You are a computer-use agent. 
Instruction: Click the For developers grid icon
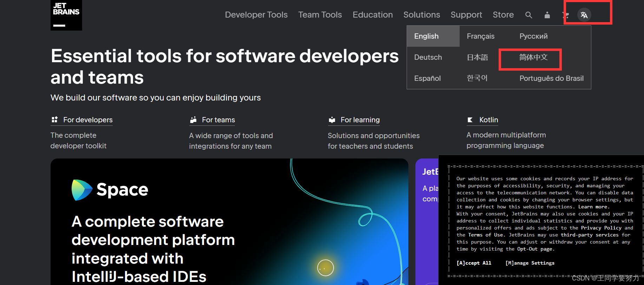coord(54,120)
